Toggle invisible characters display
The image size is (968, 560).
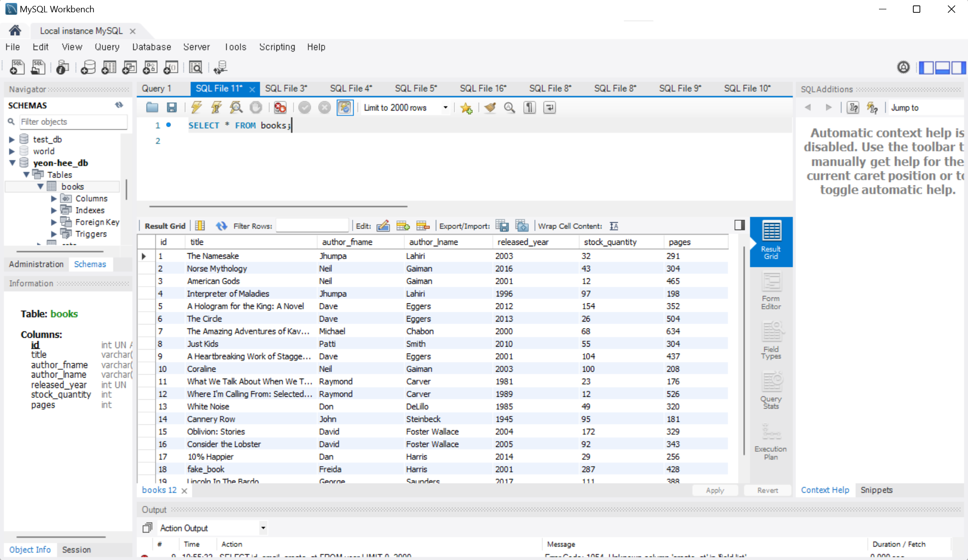[x=530, y=108]
